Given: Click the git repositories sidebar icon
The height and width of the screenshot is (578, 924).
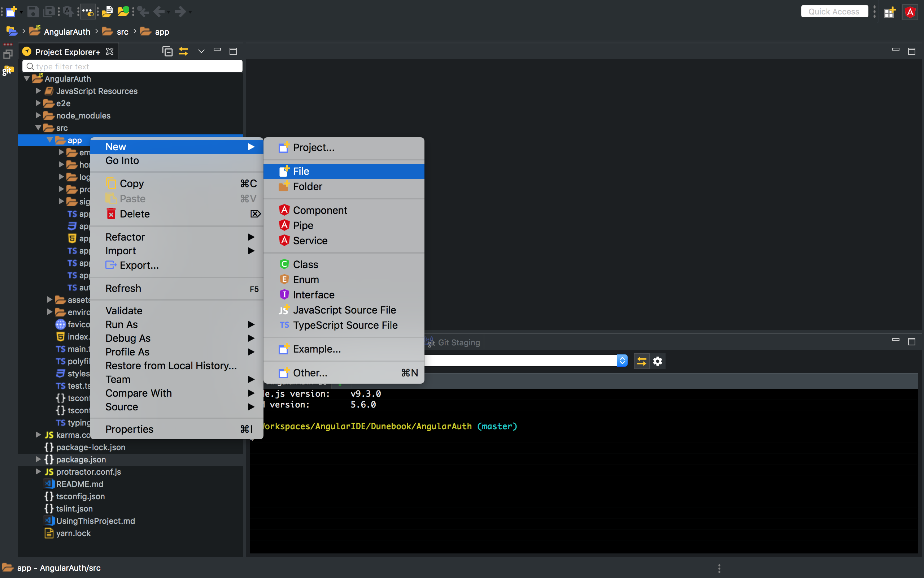Looking at the screenshot, I should [8, 70].
